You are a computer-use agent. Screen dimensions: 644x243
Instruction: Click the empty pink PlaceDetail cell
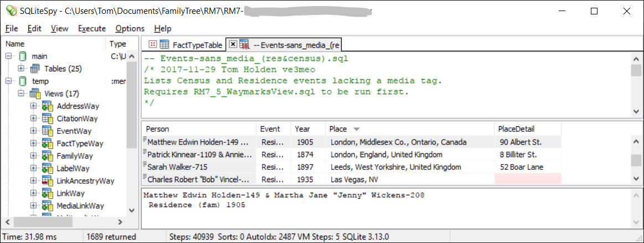[x=528, y=179]
